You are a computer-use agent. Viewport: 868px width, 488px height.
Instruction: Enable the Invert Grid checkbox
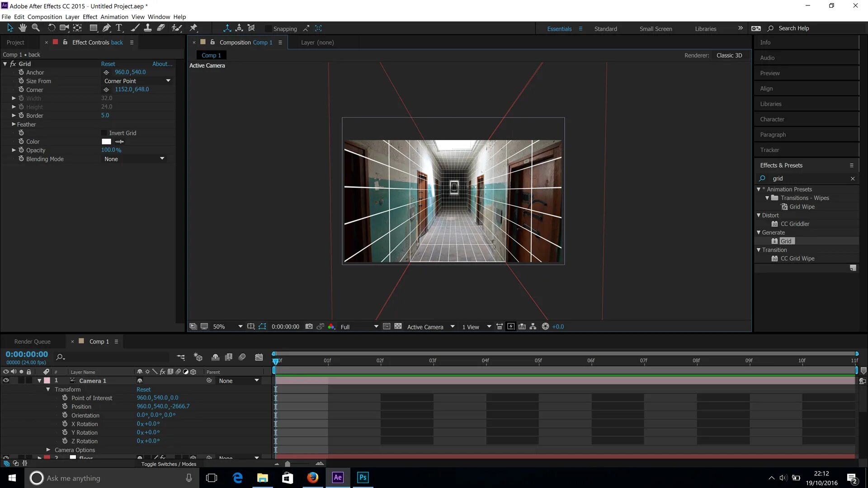point(104,133)
